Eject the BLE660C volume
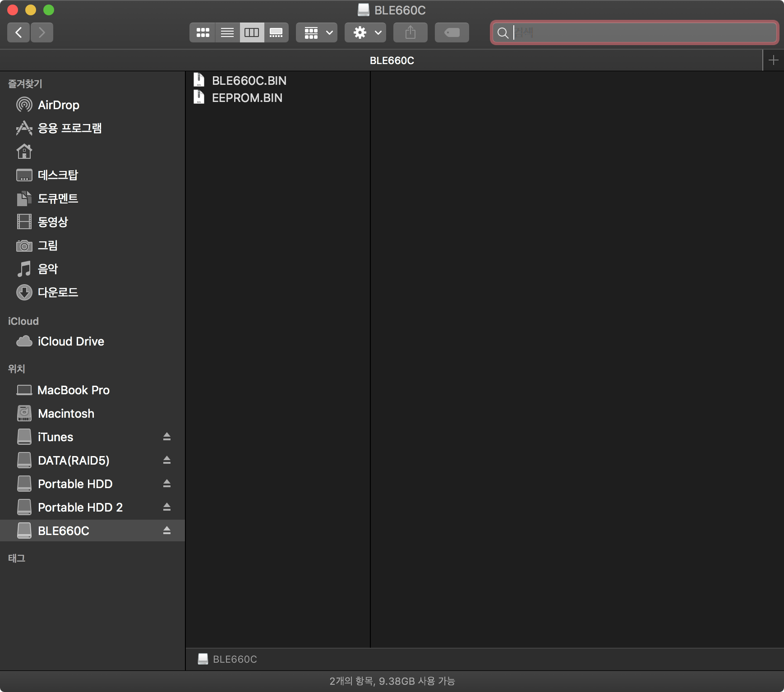Viewport: 784px width, 692px height. point(167,530)
